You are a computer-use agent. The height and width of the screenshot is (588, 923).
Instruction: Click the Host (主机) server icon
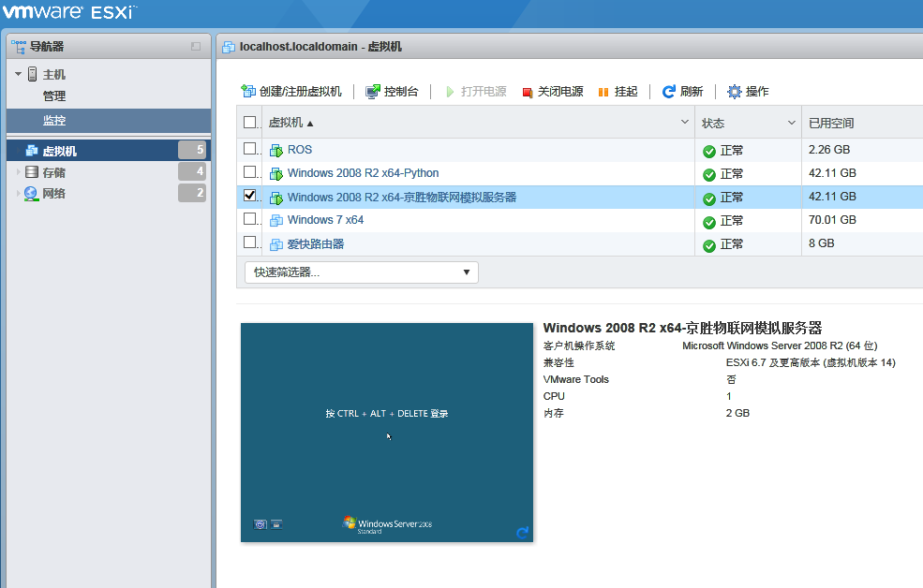click(x=33, y=74)
